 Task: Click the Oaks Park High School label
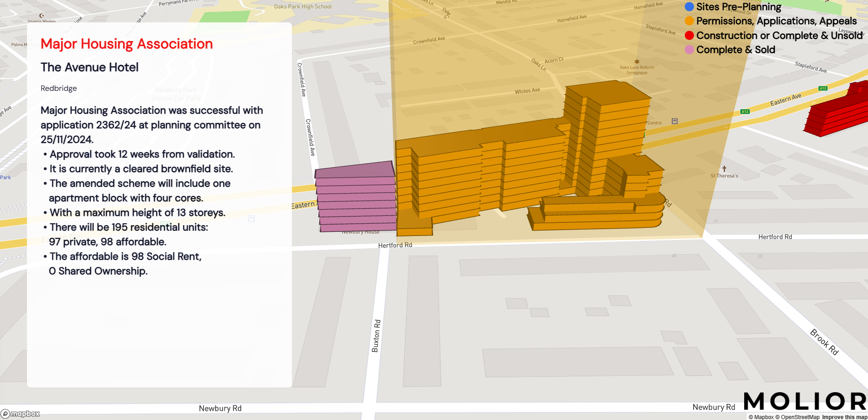point(303,7)
